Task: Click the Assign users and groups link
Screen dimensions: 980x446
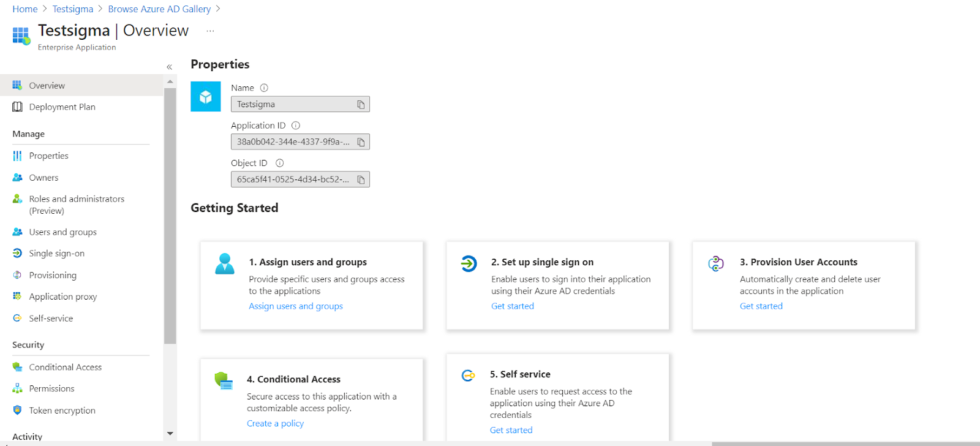Action: (x=296, y=306)
